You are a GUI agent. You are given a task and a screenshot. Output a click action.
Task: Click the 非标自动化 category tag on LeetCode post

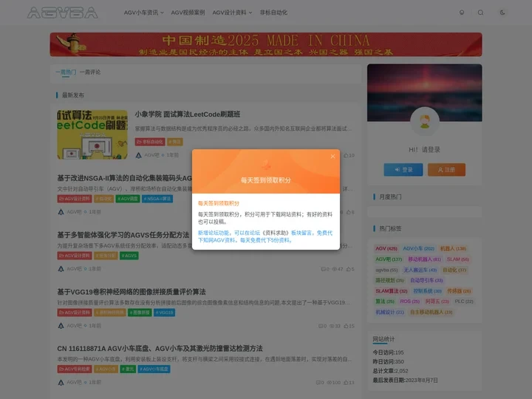[150, 142]
